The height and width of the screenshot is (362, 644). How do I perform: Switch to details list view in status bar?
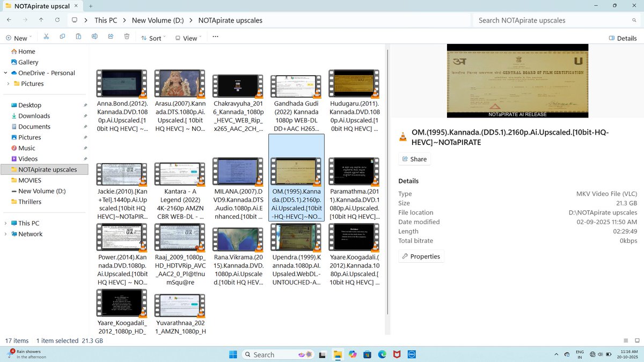(x=625, y=341)
